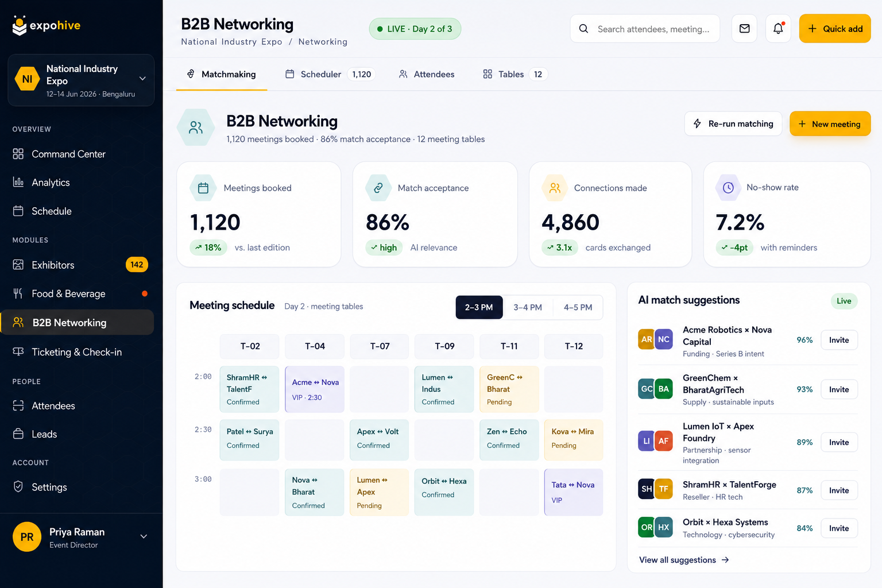Invite ShramHR × TalentForge match
The width and height of the screenshot is (882, 588).
[x=839, y=490]
